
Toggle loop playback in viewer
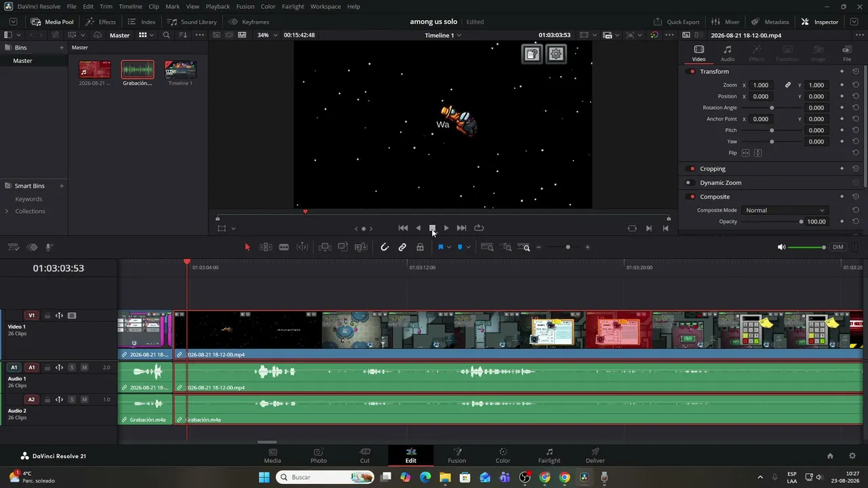479,228
